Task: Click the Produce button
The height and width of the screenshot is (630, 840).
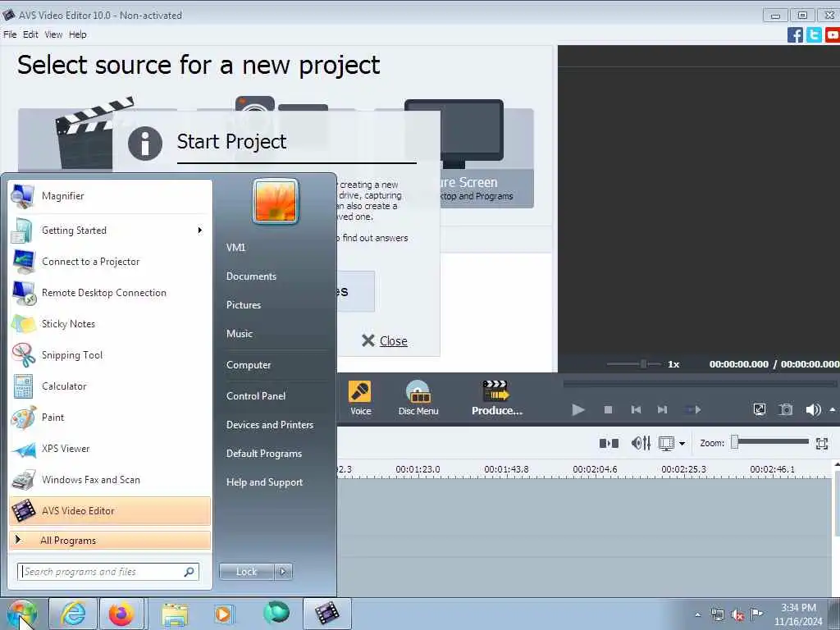Action: 496,398
